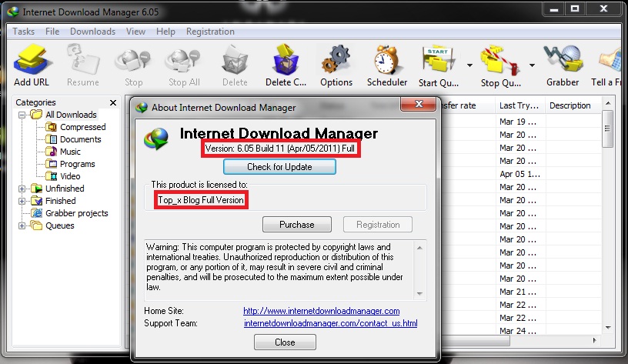Click the Close button in About dialog
Image resolution: width=628 pixels, height=364 pixels.
click(285, 342)
